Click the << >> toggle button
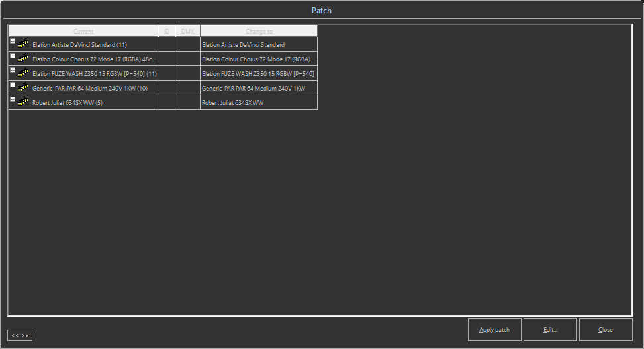 20,336
